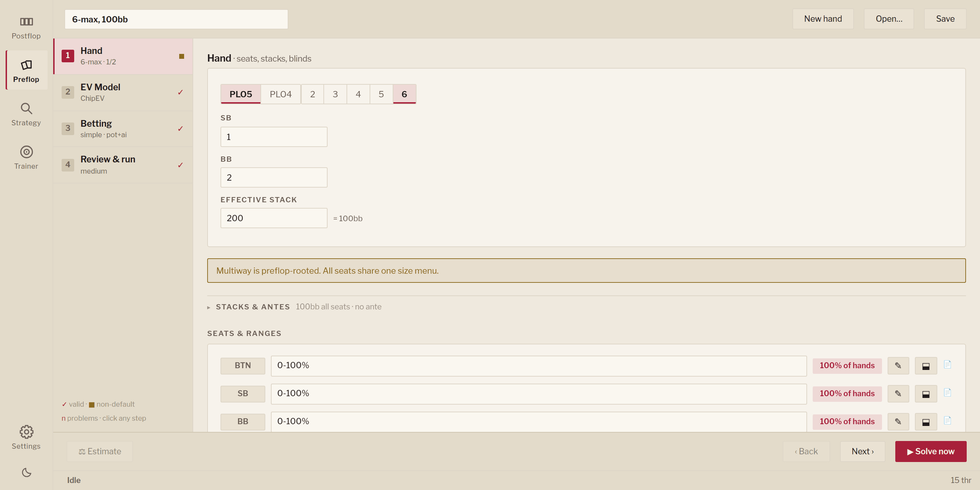Set player count to 3
The height and width of the screenshot is (490, 980).
pos(335,94)
